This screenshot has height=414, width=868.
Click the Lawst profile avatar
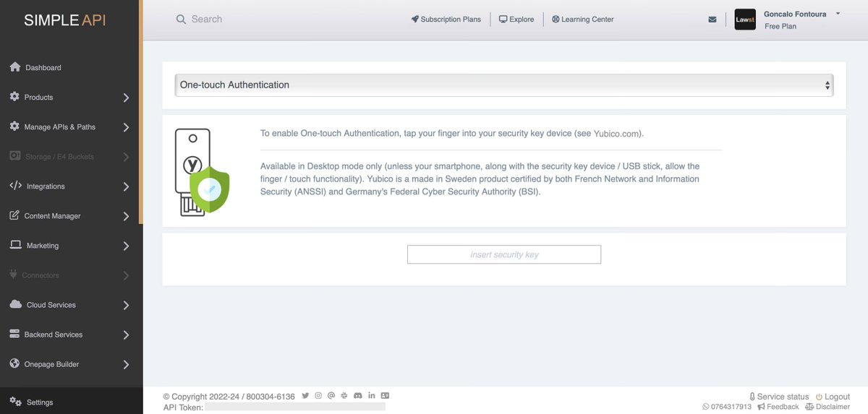pyautogui.click(x=745, y=20)
